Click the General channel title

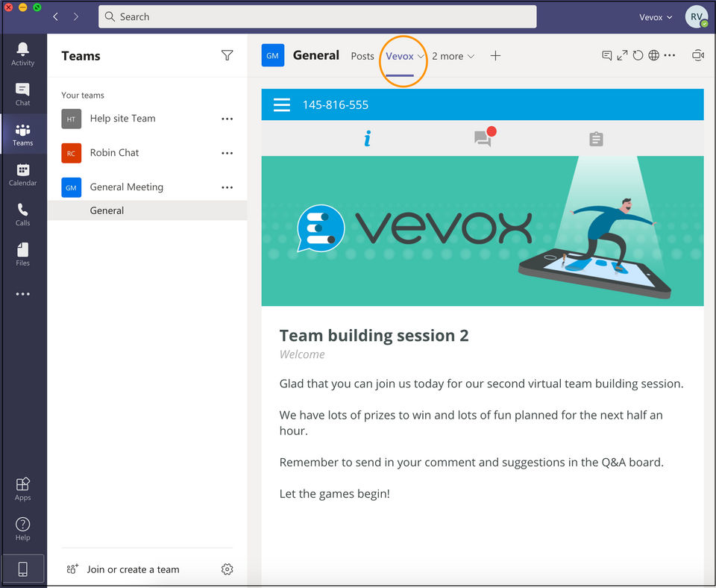tap(316, 55)
